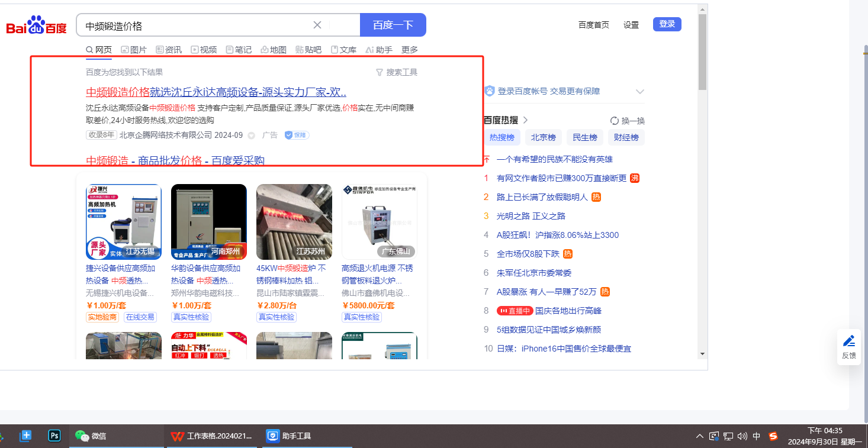This screenshot has width=868, height=448.
Task: Open 华韵设备供应高频加热设备 product title
Action: (207, 274)
